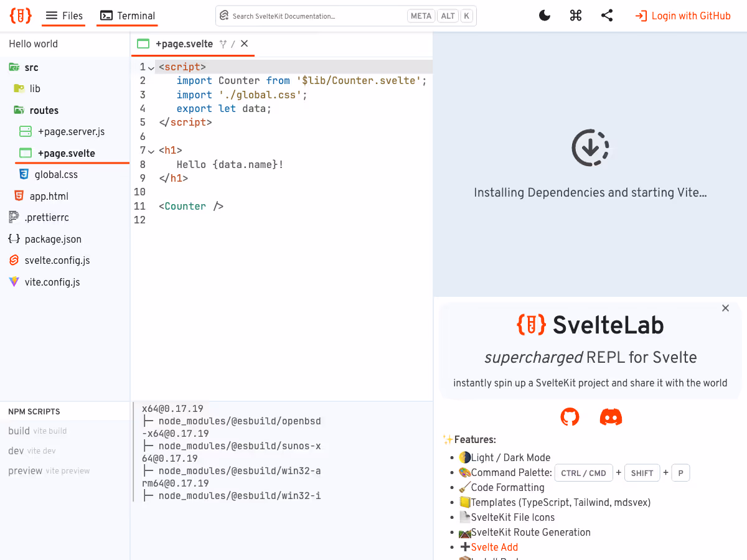
Task: Run the build npm script
Action: pyautogui.click(x=37, y=431)
